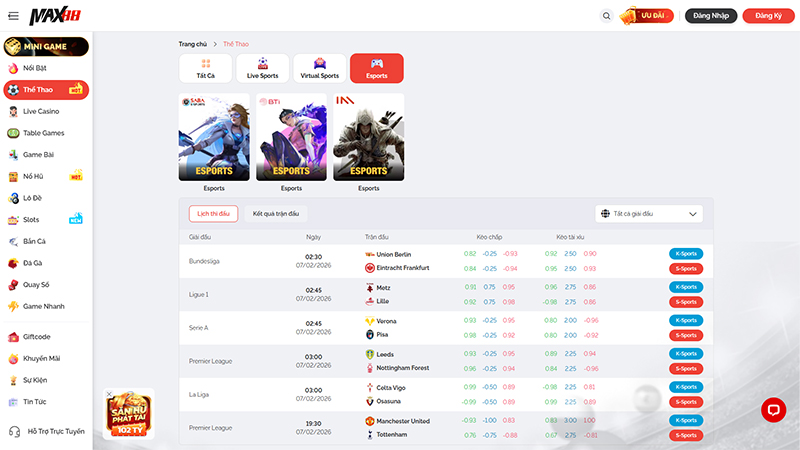The height and width of the screenshot is (450, 800).
Task: Click K-Sports for Verona match
Action: (686, 320)
